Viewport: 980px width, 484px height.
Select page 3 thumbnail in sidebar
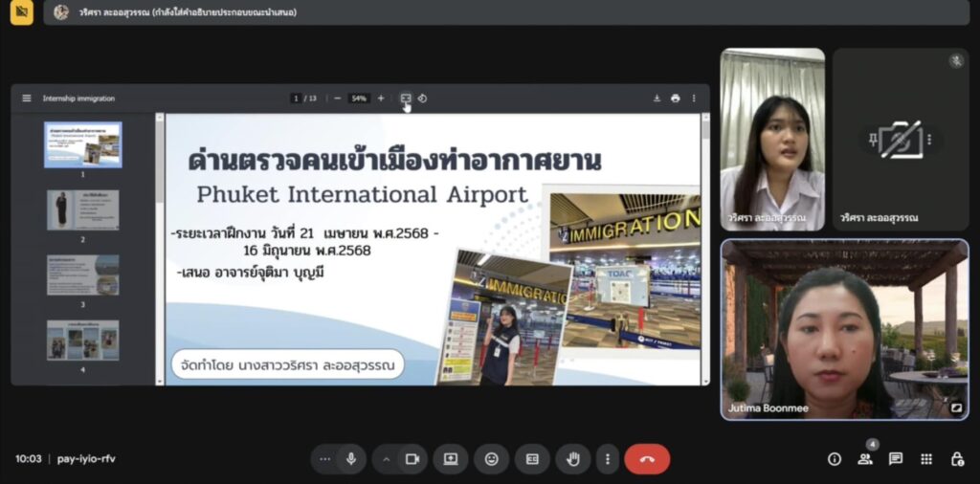coord(83,275)
